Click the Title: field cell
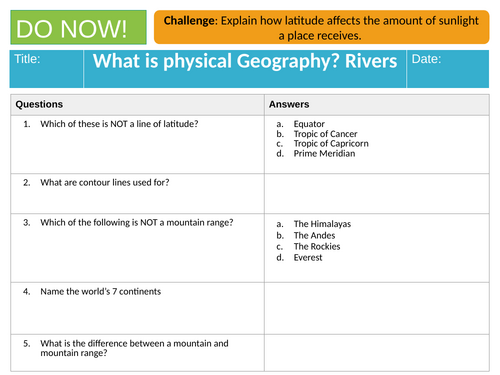Viewport: 500px width, 375px height. point(46,69)
